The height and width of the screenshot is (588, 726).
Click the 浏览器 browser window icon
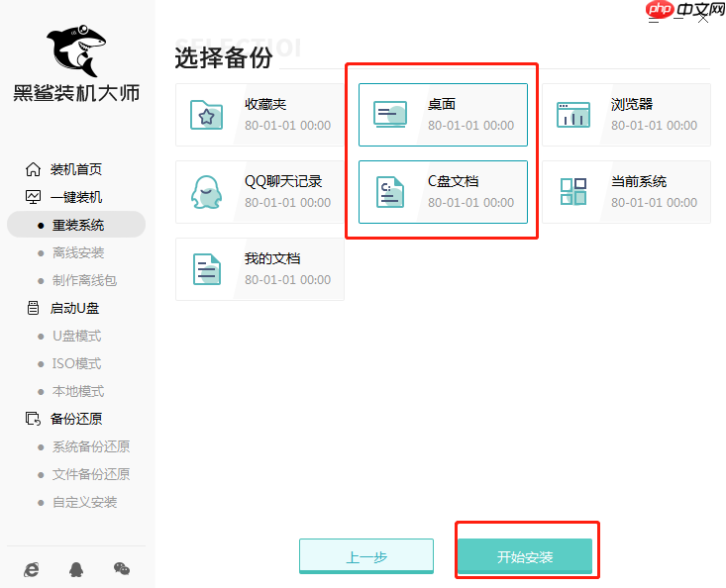573,114
